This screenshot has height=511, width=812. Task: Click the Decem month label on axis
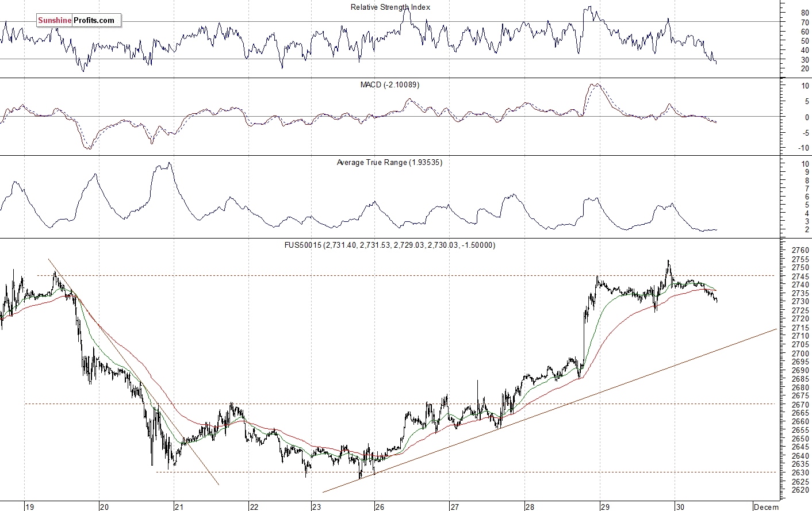767,506
